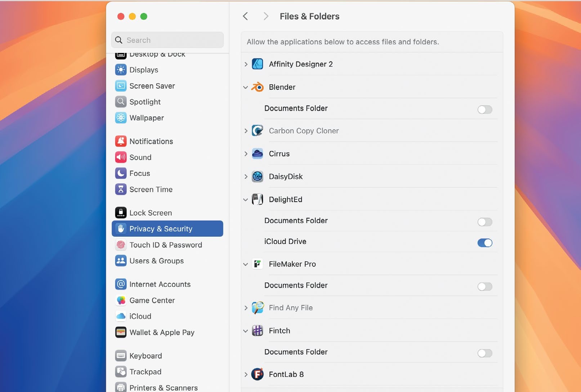Expand the Affinity Designer 2 row
This screenshot has height=392, width=581.
[x=246, y=64]
